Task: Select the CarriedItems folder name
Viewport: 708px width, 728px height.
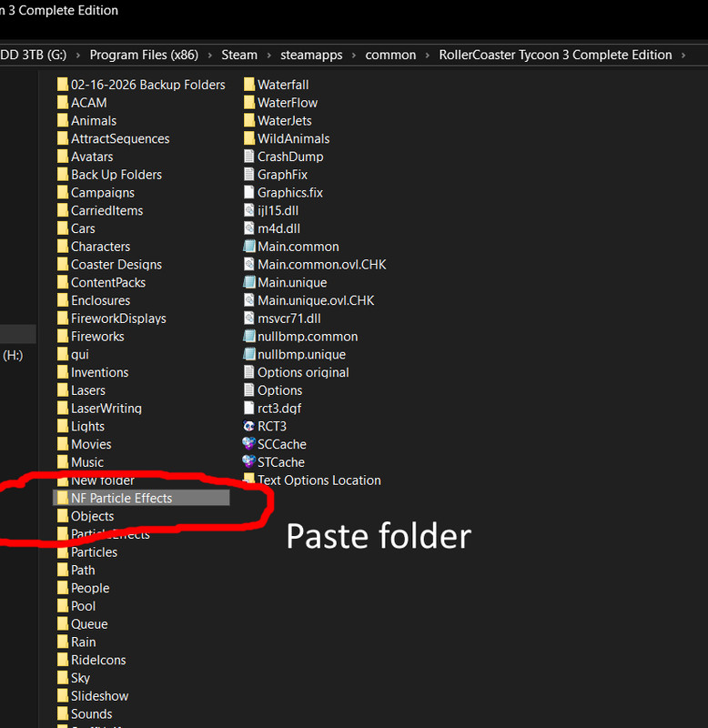Action: click(106, 210)
